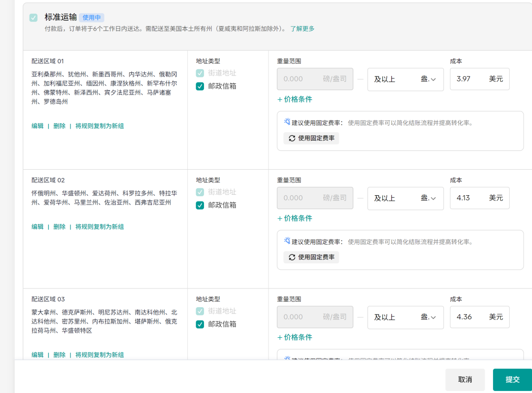Viewport: 532px width, 393px height.
Task: Click 删除 for 配送区域 02
Action: pos(60,227)
